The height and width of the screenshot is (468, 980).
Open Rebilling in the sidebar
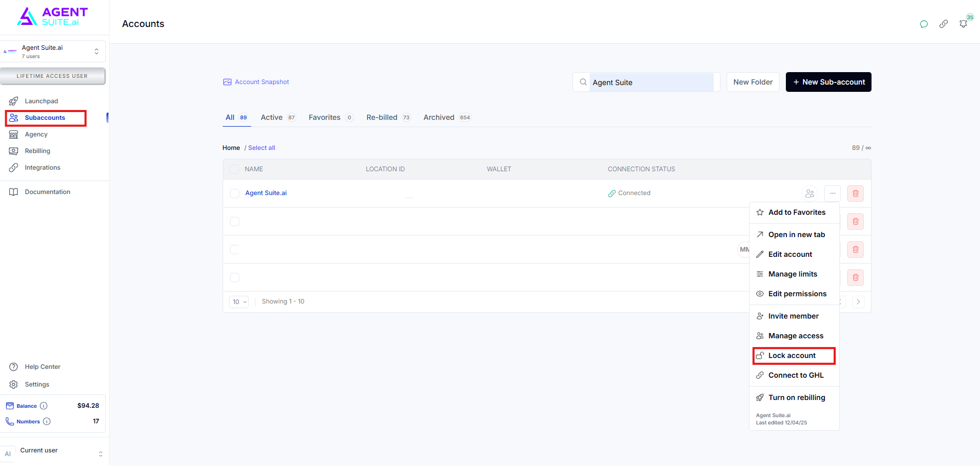[x=37, y=151]
